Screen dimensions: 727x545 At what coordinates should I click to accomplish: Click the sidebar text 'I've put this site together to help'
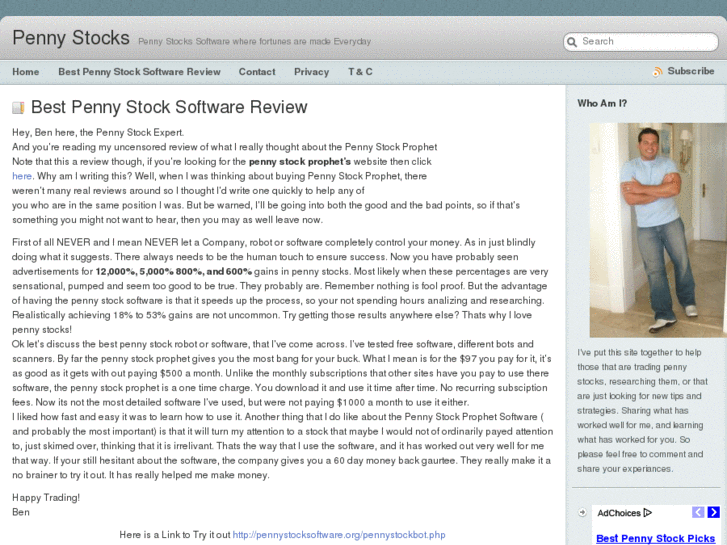point(639,353)
